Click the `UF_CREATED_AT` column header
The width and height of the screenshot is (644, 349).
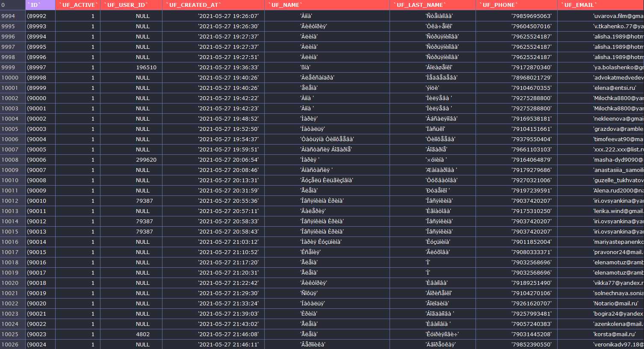coord(213,5)
